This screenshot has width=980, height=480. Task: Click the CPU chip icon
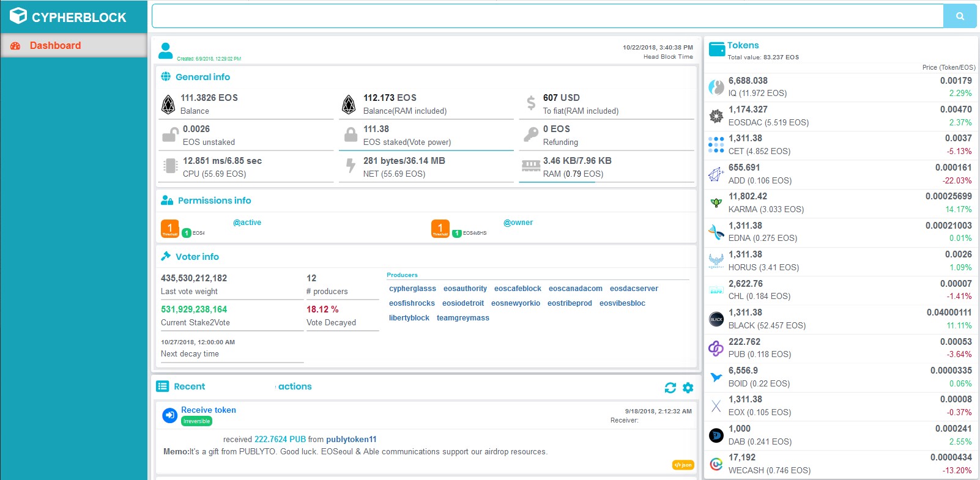coord(170,166)
